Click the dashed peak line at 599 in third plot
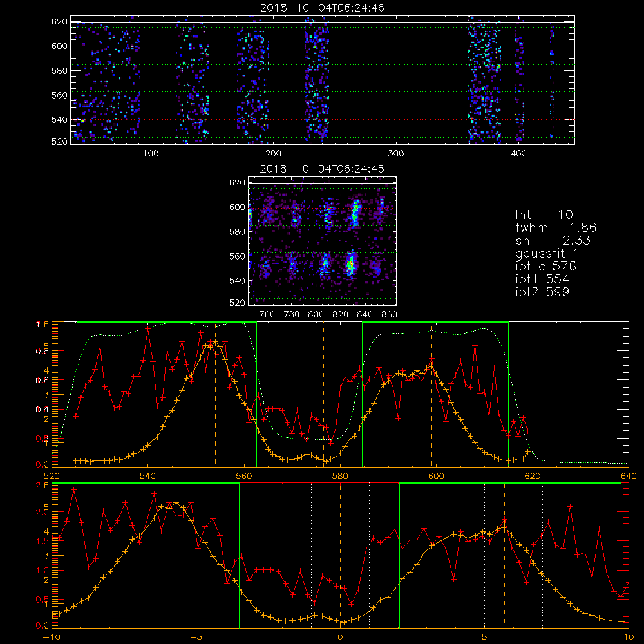The image size is (644, 644). pos(431,394)
